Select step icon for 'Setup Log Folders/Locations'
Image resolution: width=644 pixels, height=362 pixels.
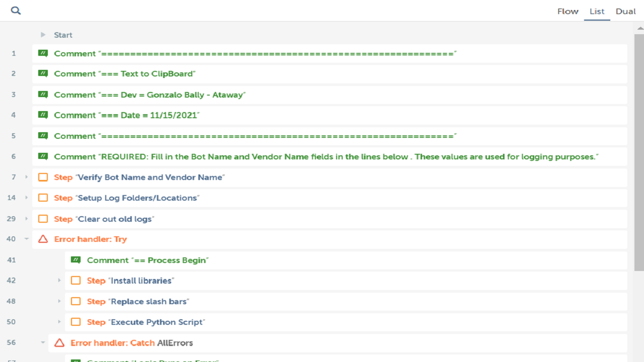(x=43, y=198)
